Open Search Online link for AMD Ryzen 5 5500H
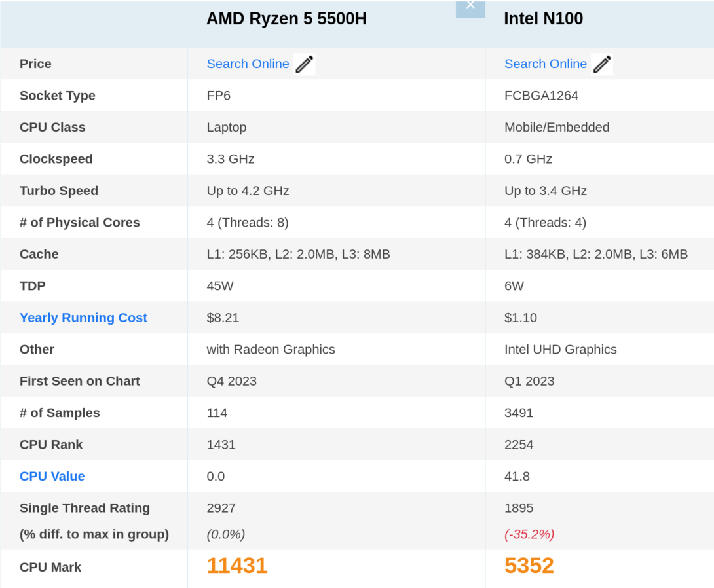This screenshot has height=588, width=714. pyautogui.click(x=248, y=64)
